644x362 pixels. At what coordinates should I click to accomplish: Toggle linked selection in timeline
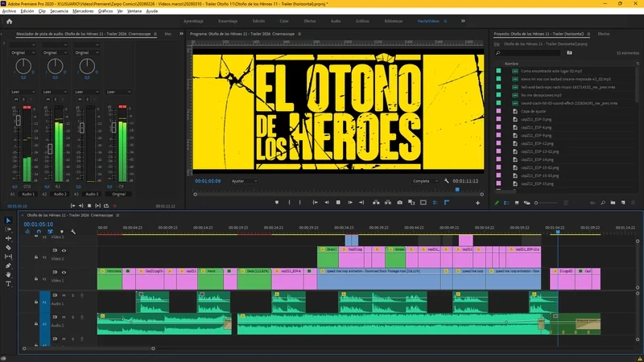(x=50, y=232)
